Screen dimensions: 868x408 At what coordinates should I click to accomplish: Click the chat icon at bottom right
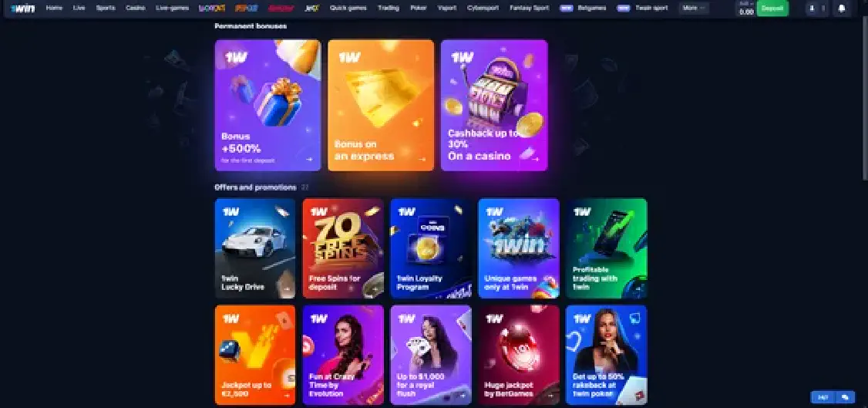click(845, 397)
